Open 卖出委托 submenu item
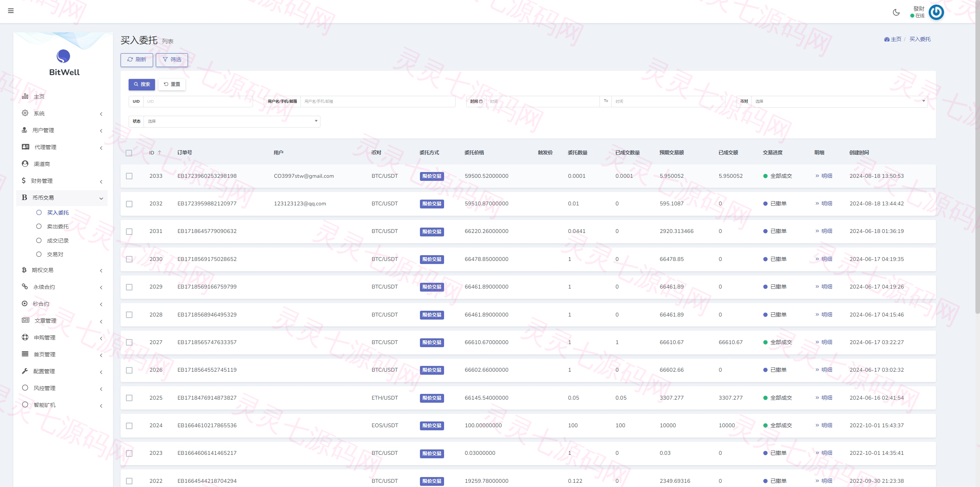Screen dimensions: 980x487 point(58,226)
